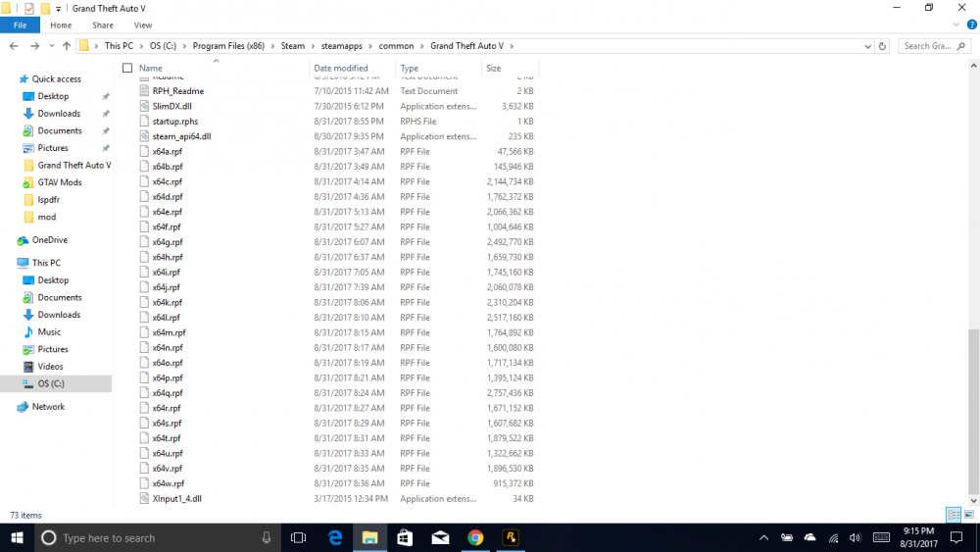Toggle the select all items checkbox
980x552 pixels.
[x=127, y=68]
